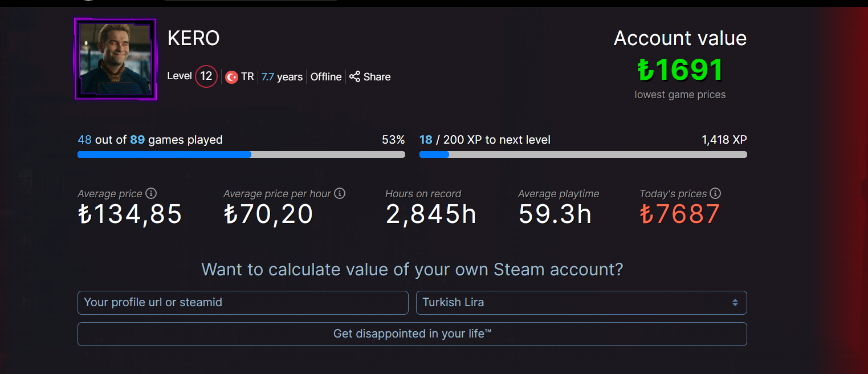Click the info icon beside Today's prices
Image resolution: width=868 pixels, height=374 pixels.
pyautogui.click(x=715, y=193)
